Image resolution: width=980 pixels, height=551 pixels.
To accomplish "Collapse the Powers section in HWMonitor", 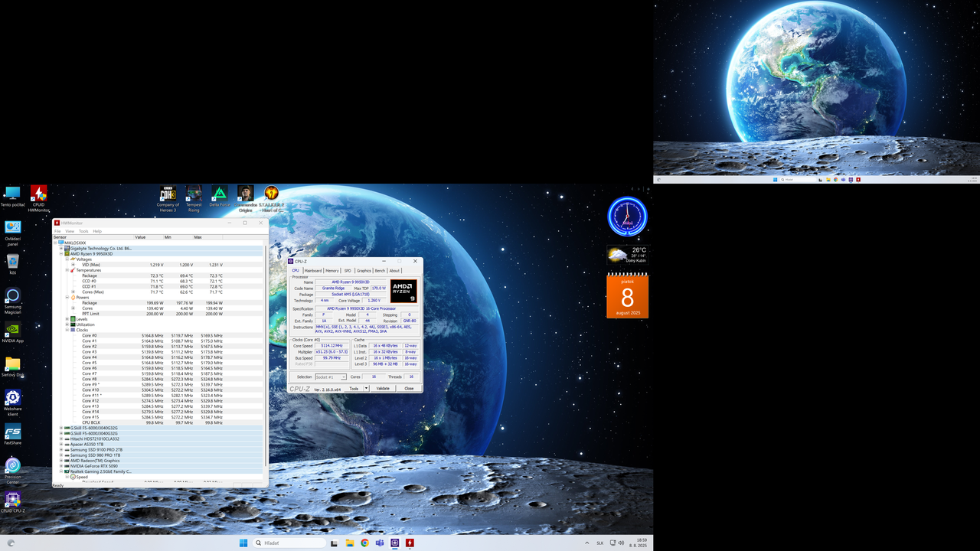I will coord(67,297).
